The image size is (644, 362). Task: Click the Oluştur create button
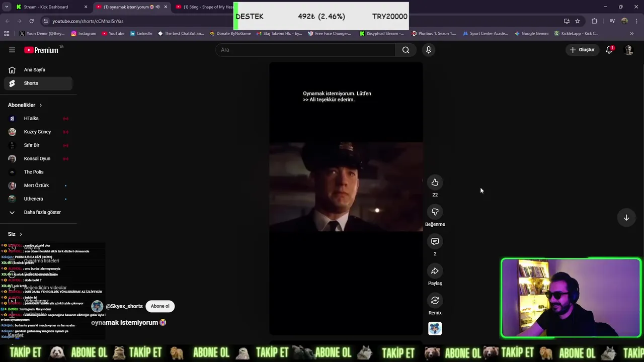click(582, 50)
